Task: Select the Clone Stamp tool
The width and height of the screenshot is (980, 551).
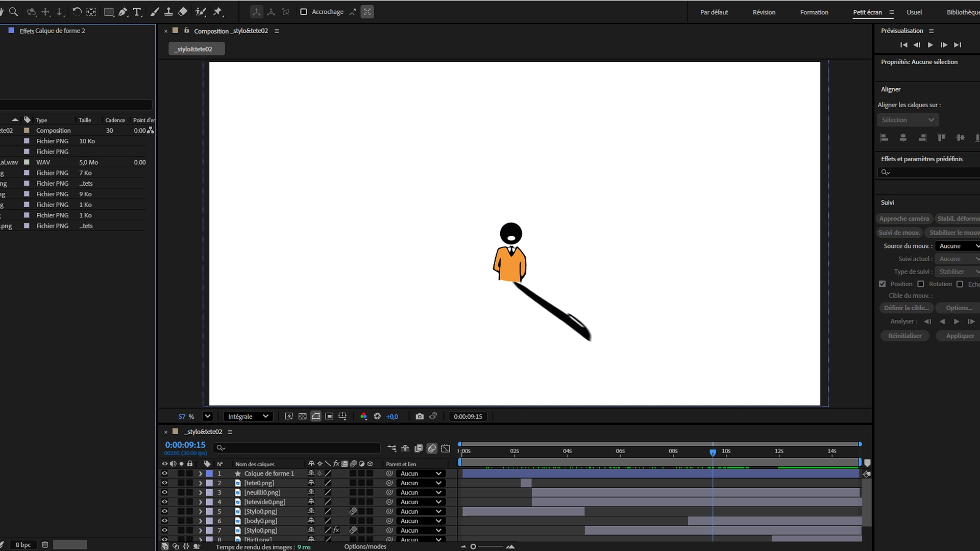Action: [168, 12]
